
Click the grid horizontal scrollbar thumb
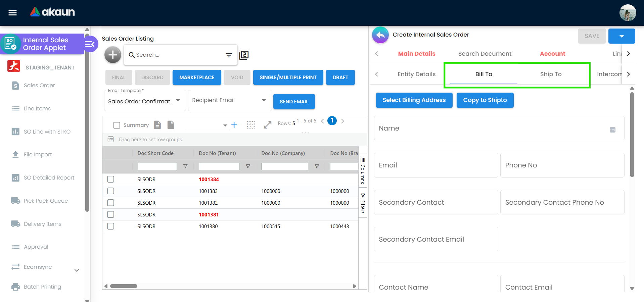[x=124, y=286]
